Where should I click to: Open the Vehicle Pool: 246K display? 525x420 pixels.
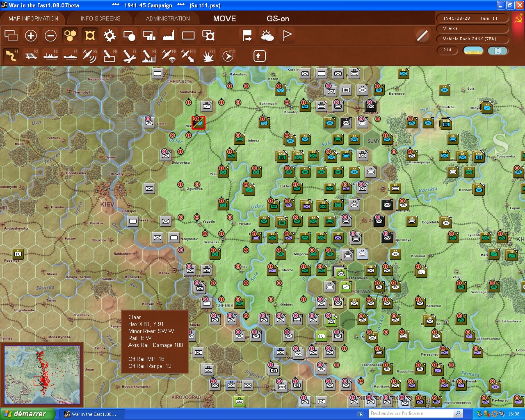click(472, 39)
